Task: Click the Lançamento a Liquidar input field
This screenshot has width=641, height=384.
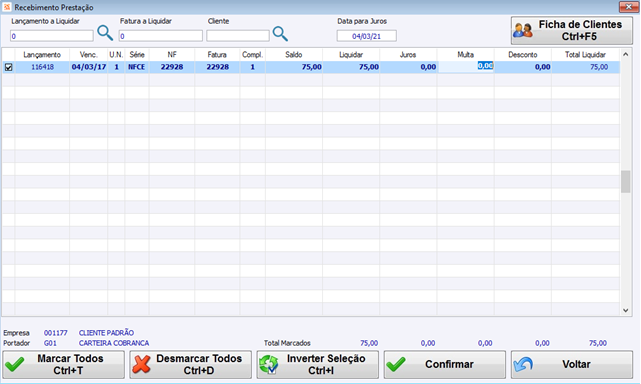Action: click(52, 36)
